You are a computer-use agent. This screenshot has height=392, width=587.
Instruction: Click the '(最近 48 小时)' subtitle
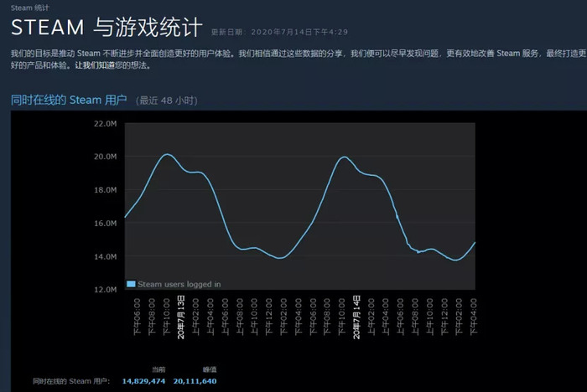(167, 101)
